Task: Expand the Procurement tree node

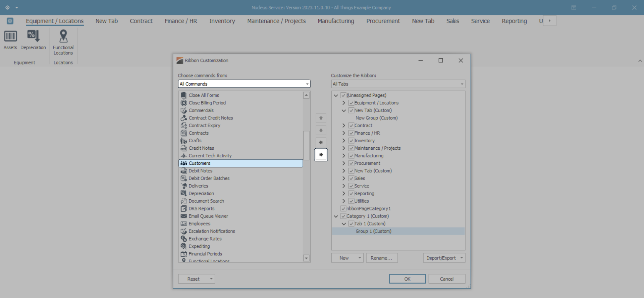Action: [x=344, y=163]
